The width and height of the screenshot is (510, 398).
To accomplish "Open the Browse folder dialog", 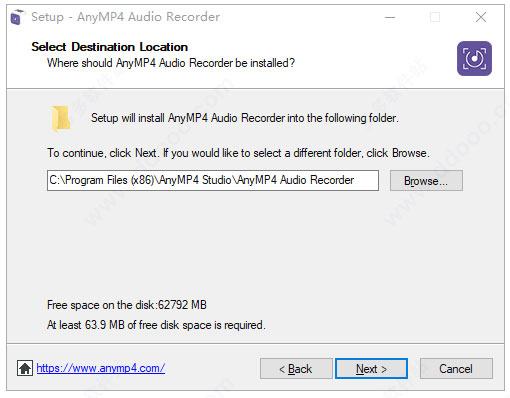I will point(426,181).
